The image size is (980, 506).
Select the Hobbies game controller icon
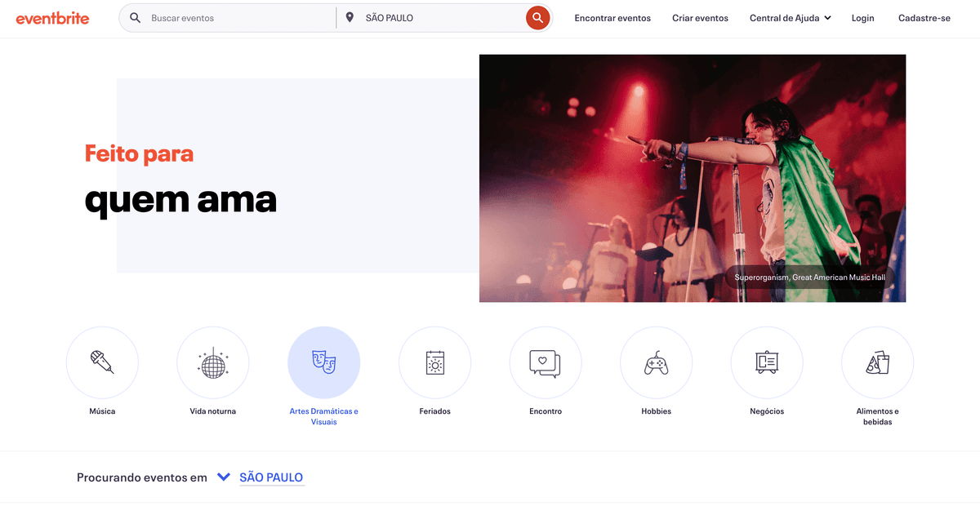click(656, 362)
